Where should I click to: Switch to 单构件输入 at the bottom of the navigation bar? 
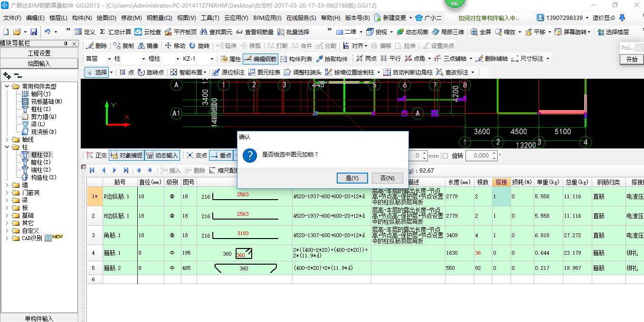[39, 318]
